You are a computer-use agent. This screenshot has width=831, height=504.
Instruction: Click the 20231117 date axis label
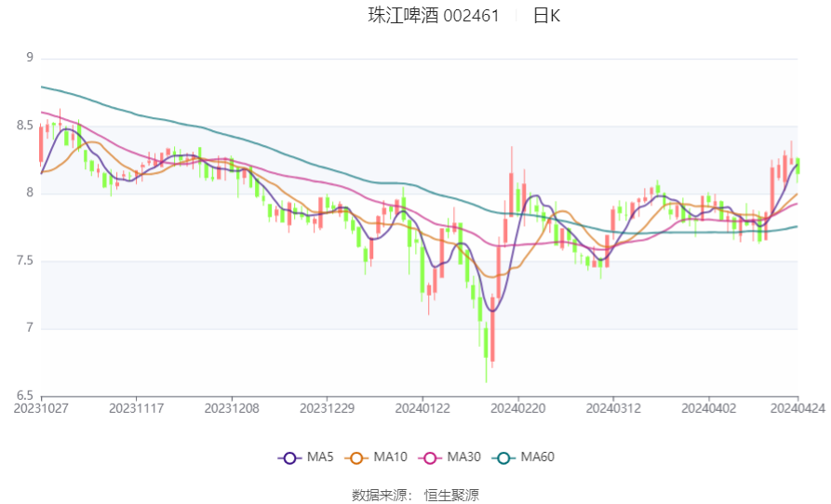coord(136,408)
